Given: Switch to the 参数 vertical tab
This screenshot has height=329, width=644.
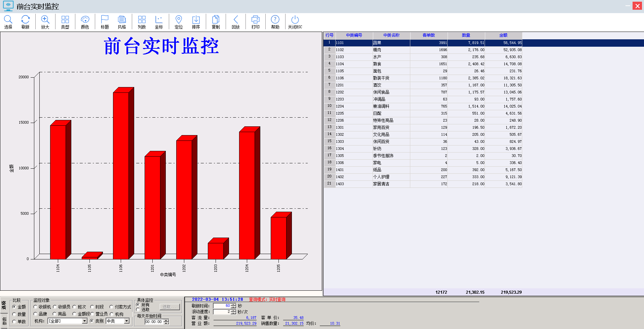Looking at the screenshot, I should coord(4,321).
